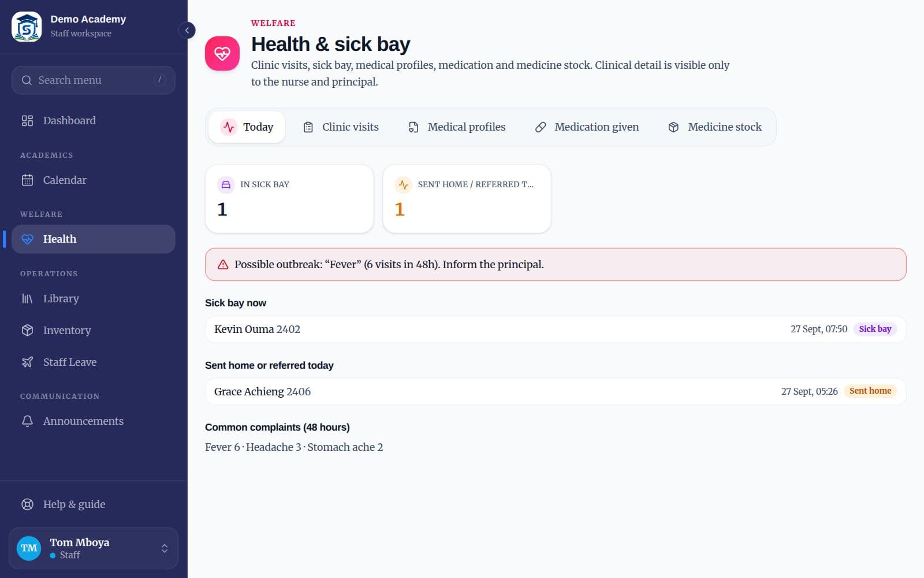Open Kevin Ouma 2402 sick bay row

click(x=556, y=329)
